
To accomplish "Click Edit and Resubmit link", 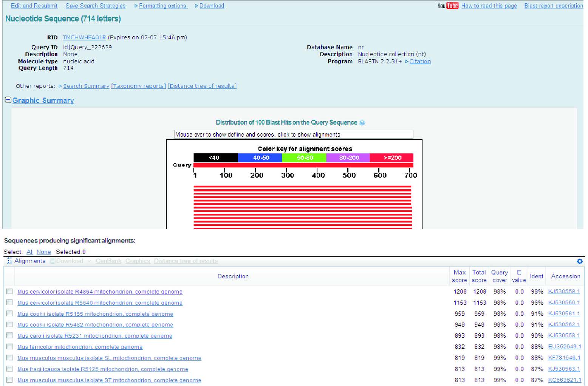I will (x=34, y=6).
